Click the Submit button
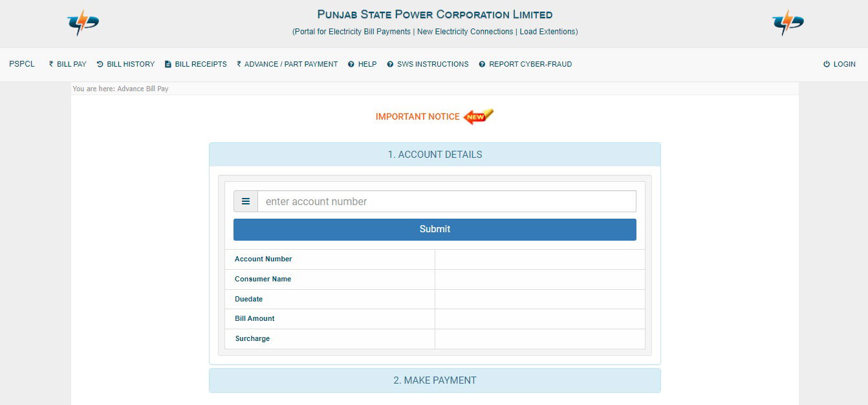The height and width of the screenshot is (405, 868). pyautogui.click(x=434, y=229)
